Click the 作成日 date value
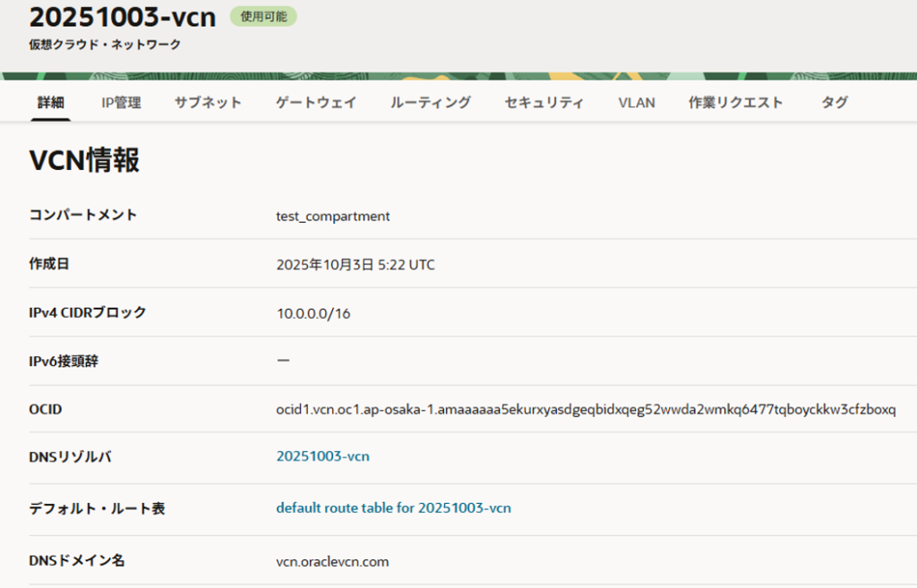The height and width of the screenshot is (588, 917). (x=356, y=264)
